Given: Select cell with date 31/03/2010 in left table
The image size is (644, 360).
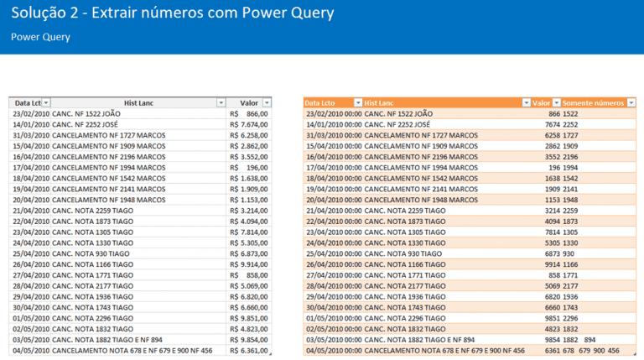Looking at the screenshot, I should coord(31,135).
